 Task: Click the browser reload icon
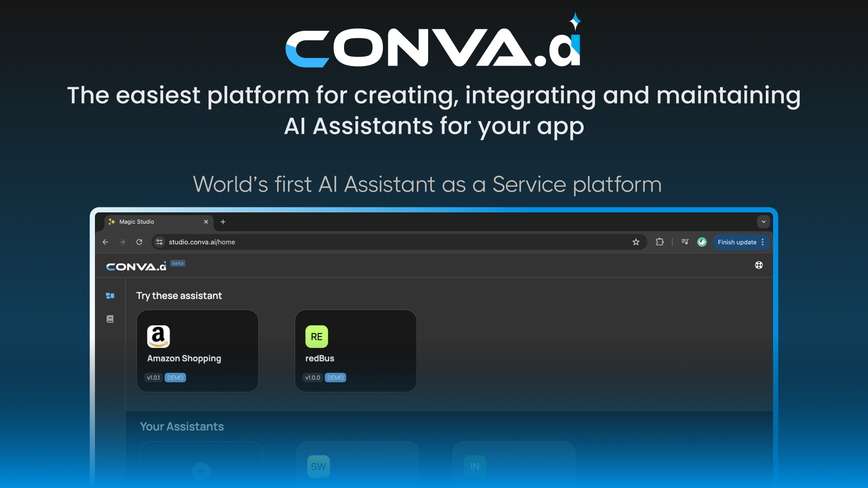[139, 242]
